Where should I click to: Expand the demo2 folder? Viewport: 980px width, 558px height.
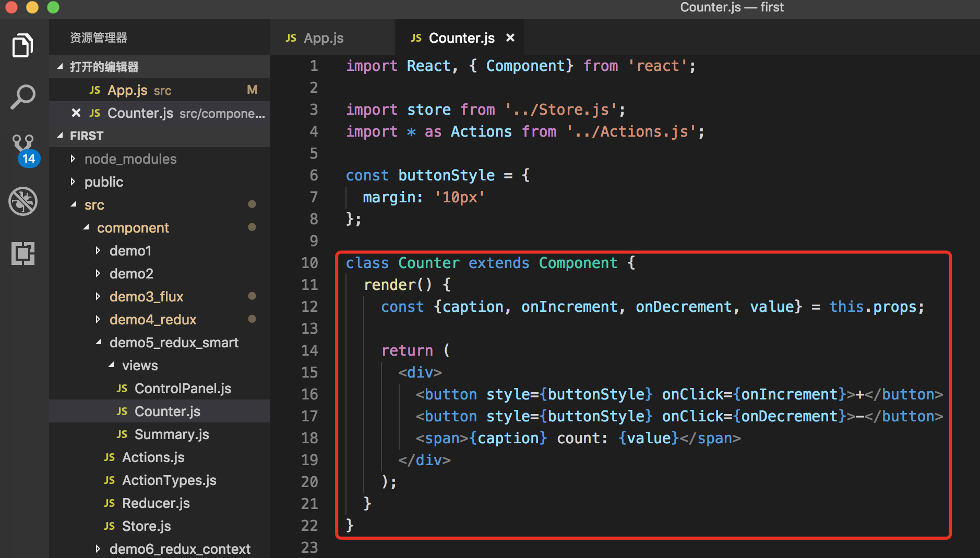click(98, 273)
